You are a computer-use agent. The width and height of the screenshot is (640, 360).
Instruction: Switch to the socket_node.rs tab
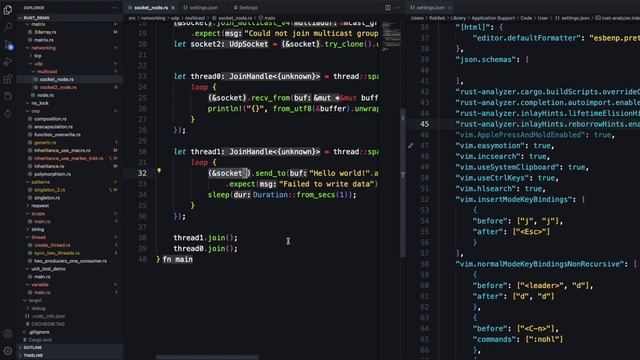tap(151, 8)
